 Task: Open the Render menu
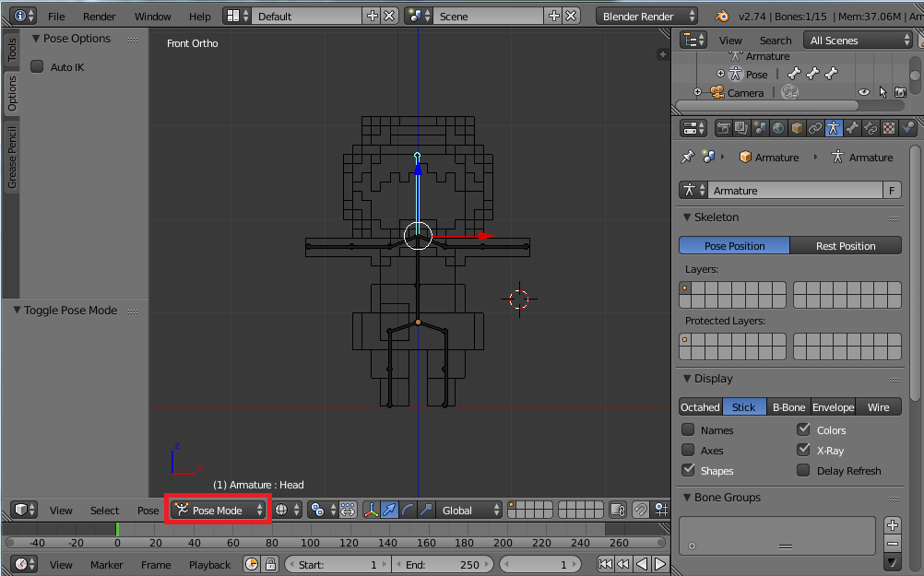point(100,17)
